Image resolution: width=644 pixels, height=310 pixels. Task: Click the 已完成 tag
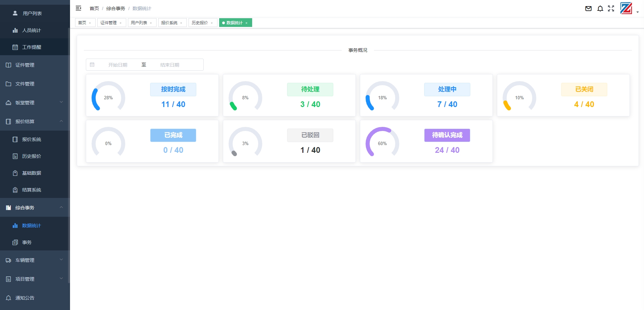click(173, 135)
